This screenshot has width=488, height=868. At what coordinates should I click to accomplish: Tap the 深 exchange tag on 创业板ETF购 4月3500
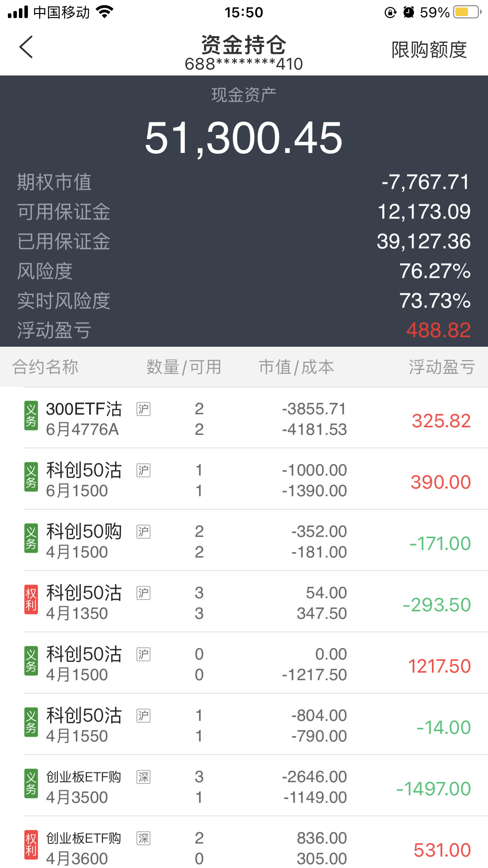143,777
